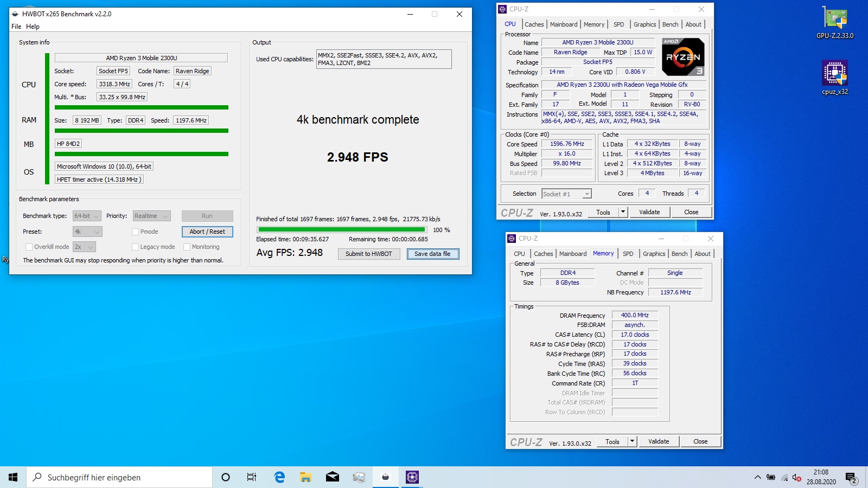Open Bench tab in upper CPU-Z
868x488 pixels.
point(671,24)
